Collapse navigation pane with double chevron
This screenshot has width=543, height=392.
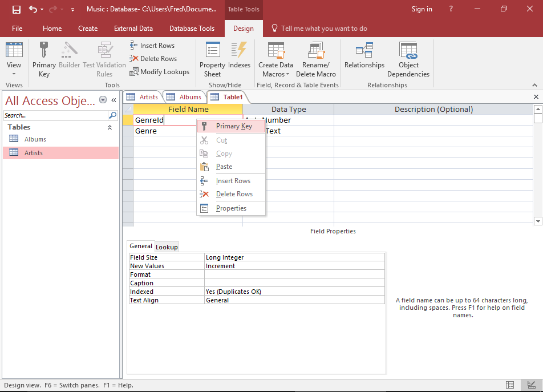coord(114,100)
